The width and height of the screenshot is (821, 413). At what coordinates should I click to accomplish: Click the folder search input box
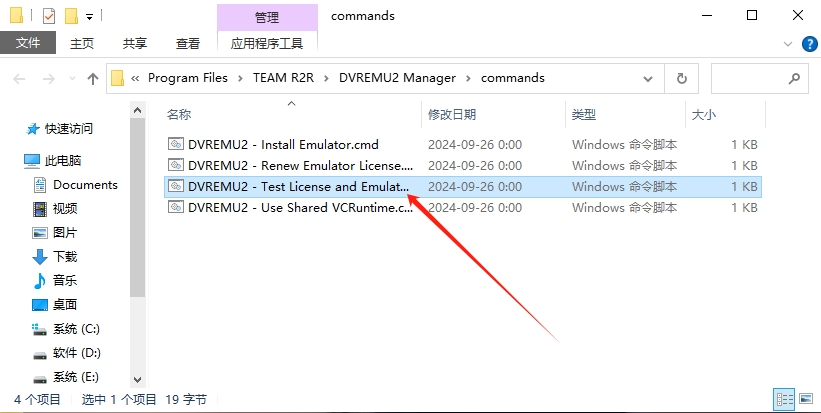pyautogui.click(x=751, y=78)
